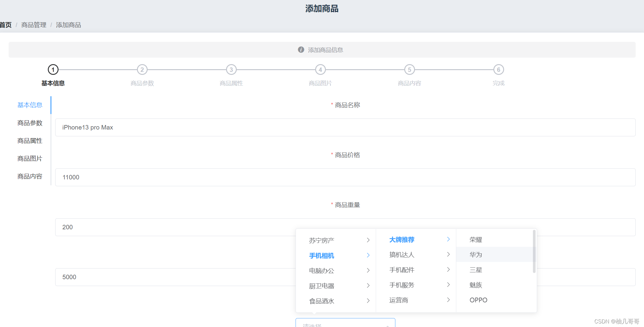Switch to 商品图片 side tab
Image resolution: width=644 pixels, height=327 pixels.
[x=30, y=159]
